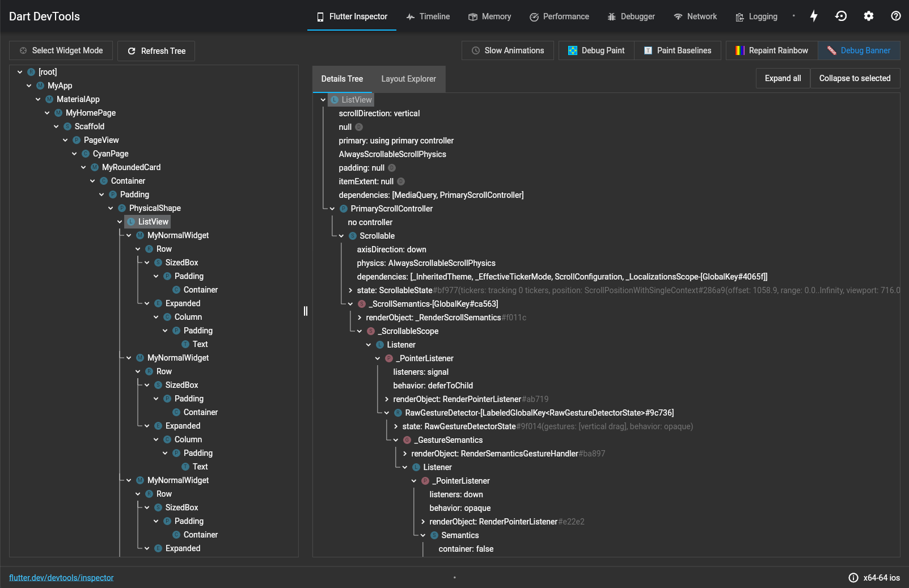Click the Scaffold widget icon

67,126
